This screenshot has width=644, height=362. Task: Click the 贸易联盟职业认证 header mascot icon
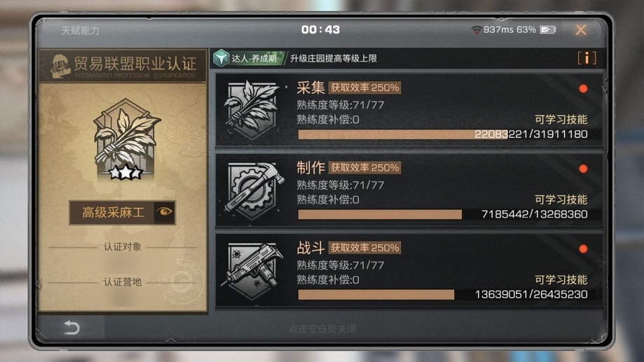[60, 66]
